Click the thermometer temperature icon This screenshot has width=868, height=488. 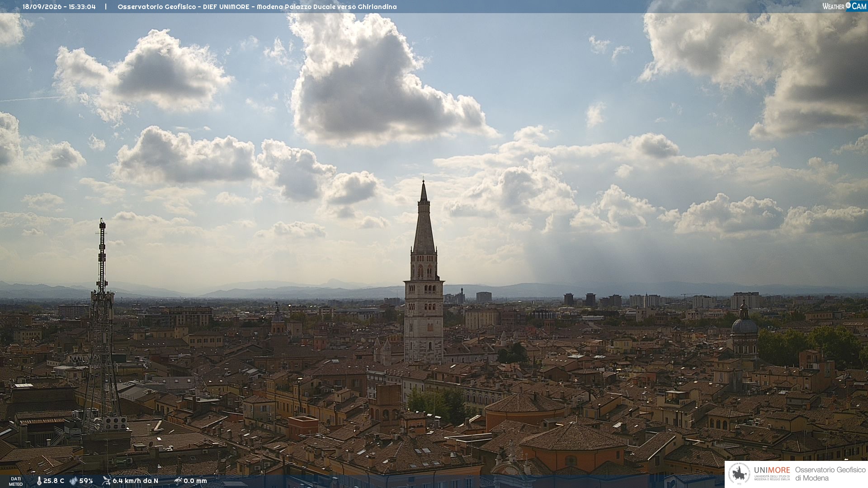click(39, 481)
